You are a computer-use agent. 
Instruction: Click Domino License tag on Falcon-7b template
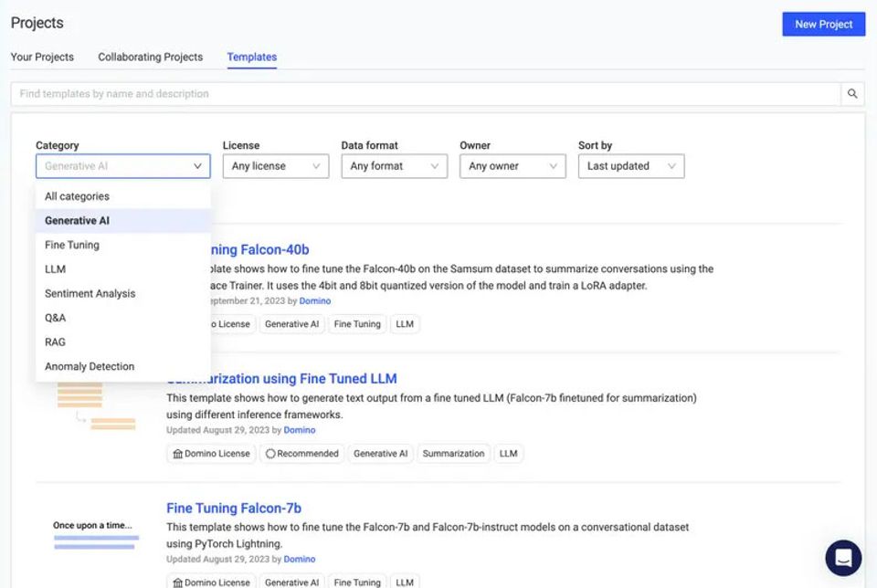[211, 582]
